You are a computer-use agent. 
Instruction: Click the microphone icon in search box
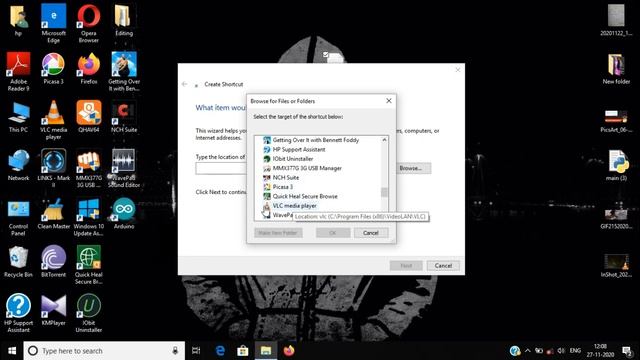[x=175, y=351]
